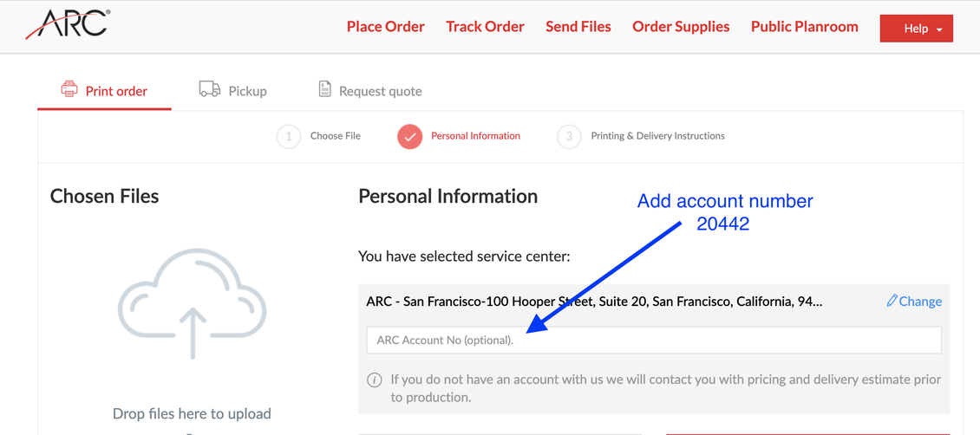Click the ARC logo
Viewport: 980px width, 435px height.
coord(68,24)
